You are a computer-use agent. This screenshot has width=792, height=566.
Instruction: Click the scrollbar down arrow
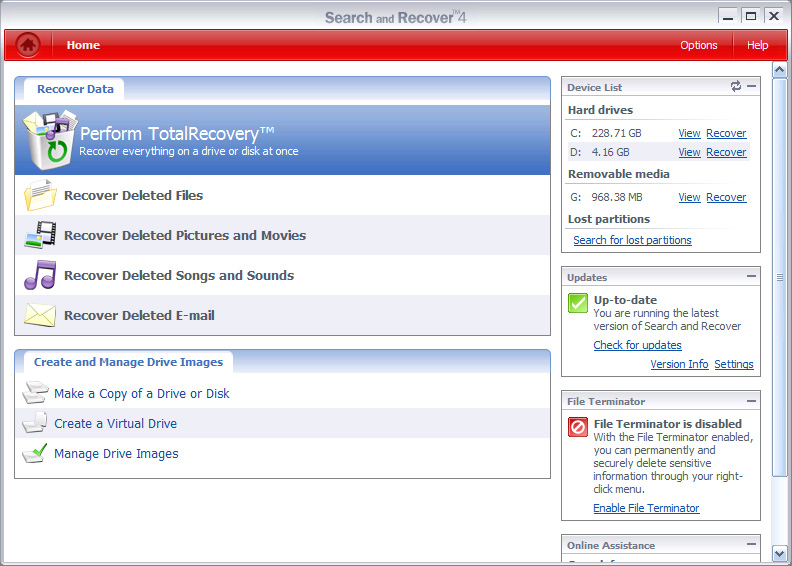click(x=779, y=553)
